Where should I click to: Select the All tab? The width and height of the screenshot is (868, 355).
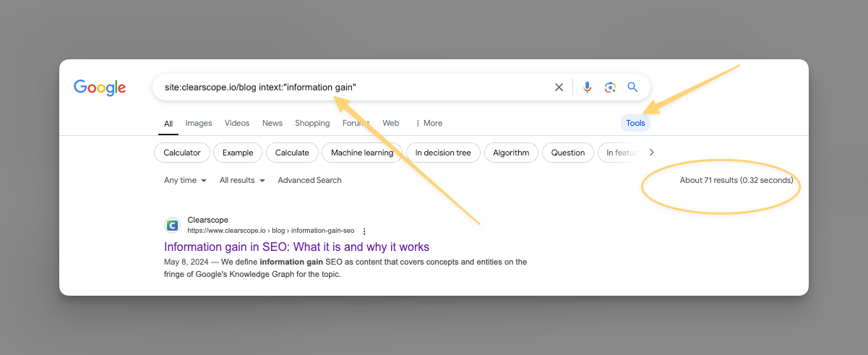point(168,124)
